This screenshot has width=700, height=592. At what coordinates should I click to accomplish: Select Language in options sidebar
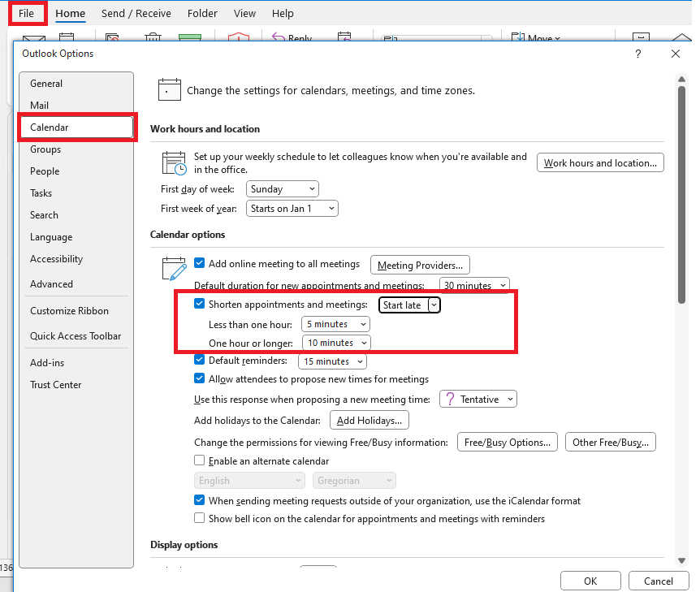pos(76,236)
